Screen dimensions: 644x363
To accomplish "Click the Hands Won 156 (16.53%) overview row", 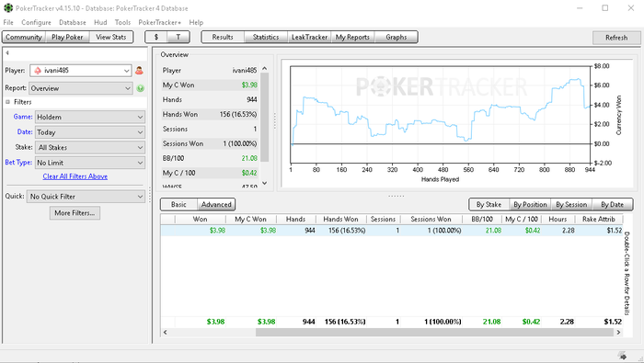I will 210,115.
